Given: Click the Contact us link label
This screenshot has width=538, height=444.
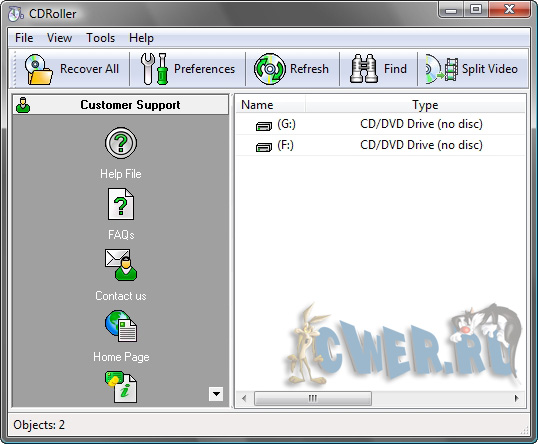Looking at the screenshot, I should [x=121, y=296].
